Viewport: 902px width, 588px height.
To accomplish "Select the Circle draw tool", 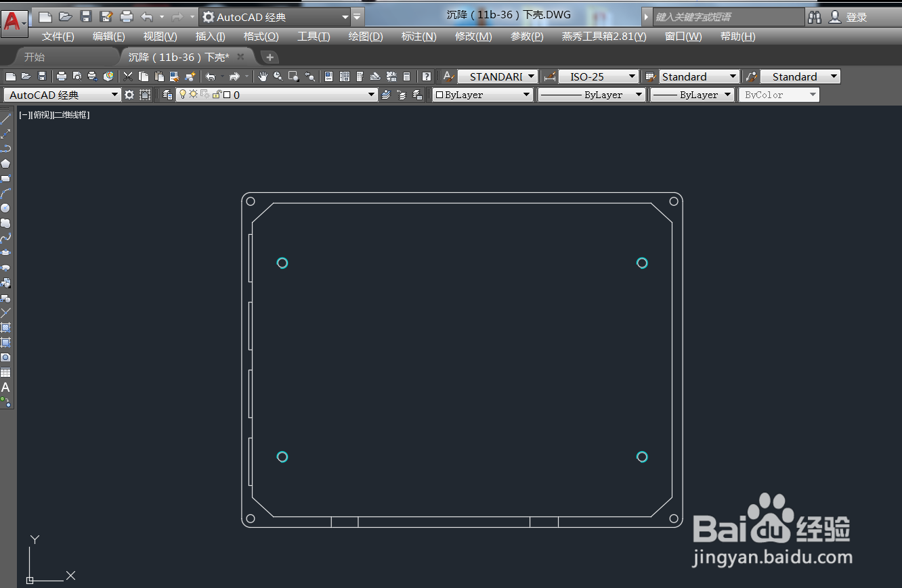I will click(x=5, y=208).
